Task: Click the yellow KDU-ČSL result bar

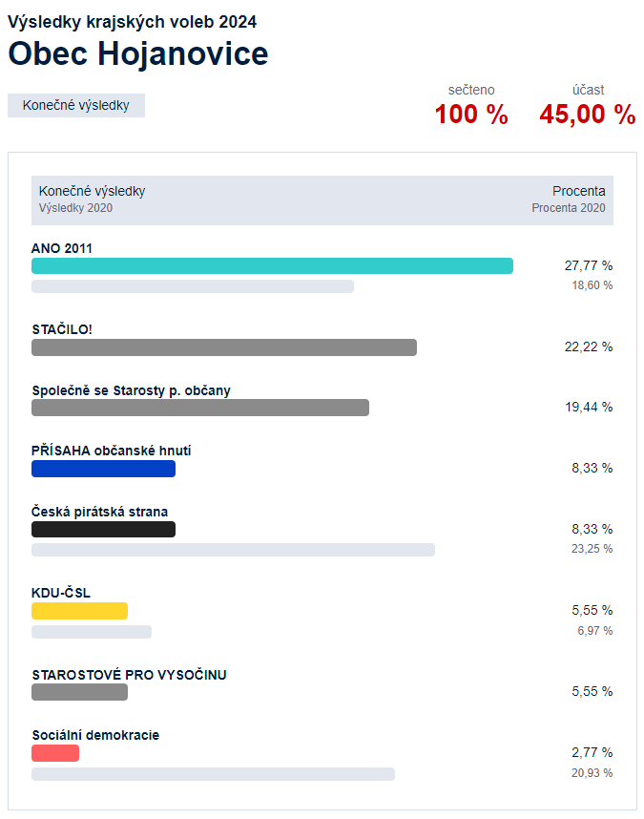Action: coord(79,611)
